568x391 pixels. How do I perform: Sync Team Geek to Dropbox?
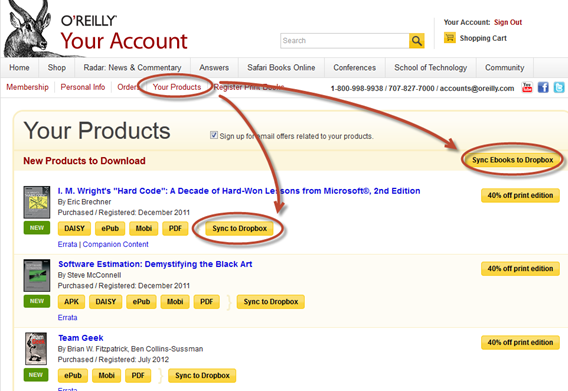tap(202, 375)
